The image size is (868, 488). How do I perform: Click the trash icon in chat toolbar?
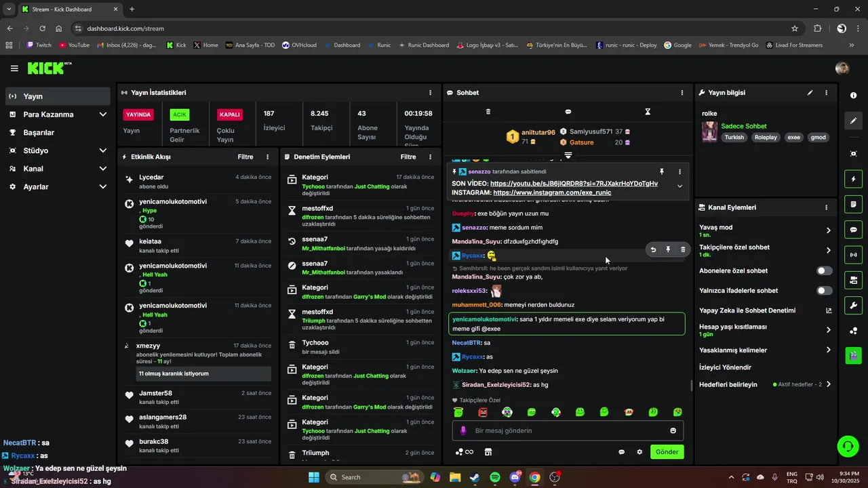pyautogui.click(x=488, y=112)
